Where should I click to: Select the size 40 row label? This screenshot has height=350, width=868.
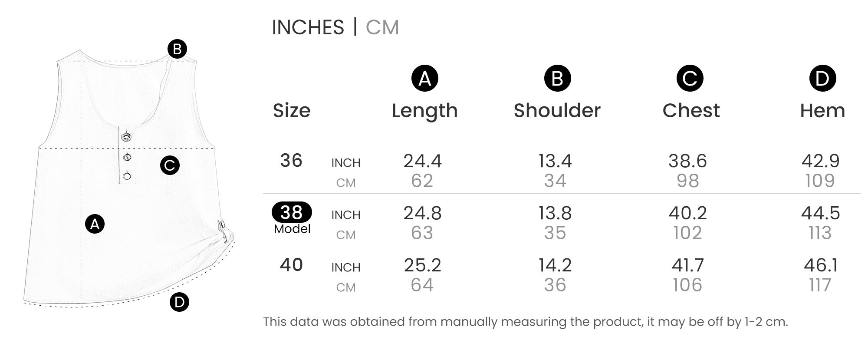[x=291, y=265]
